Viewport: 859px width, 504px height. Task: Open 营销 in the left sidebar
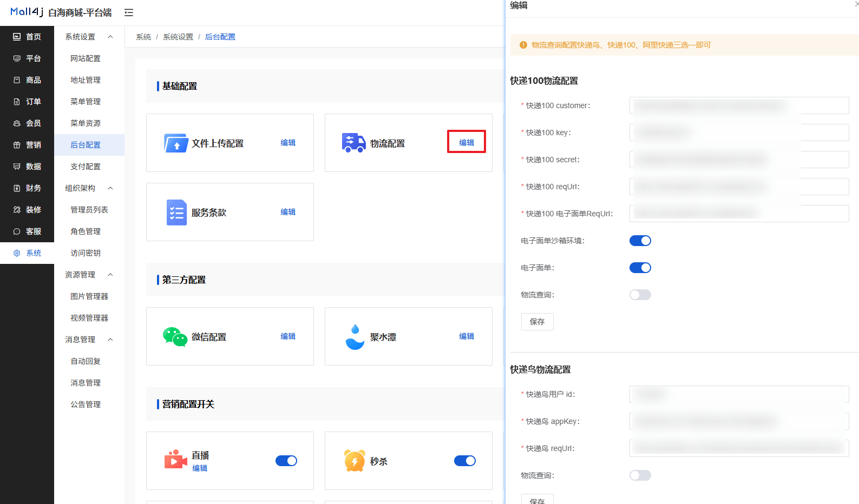point(27,145)
